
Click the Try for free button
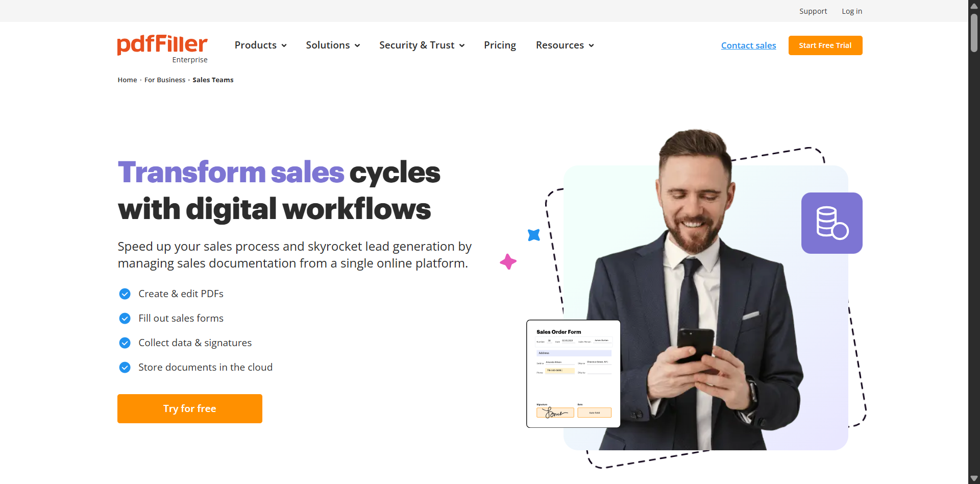point(190,408)
